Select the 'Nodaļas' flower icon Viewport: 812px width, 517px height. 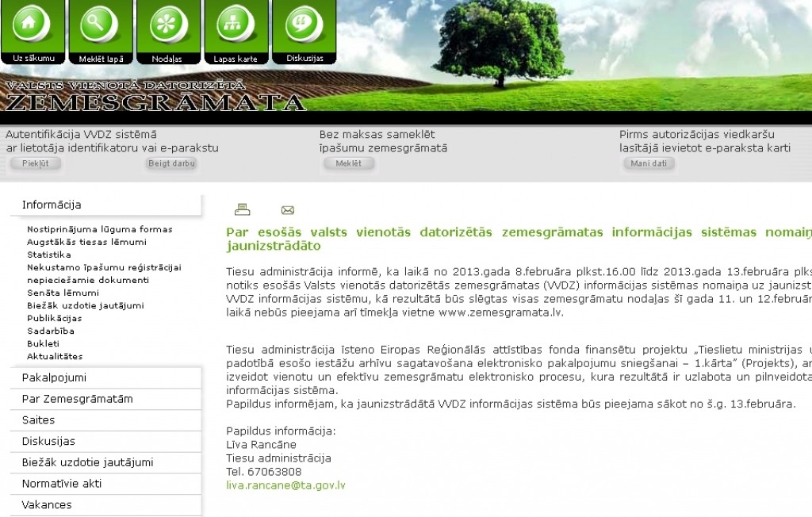coord(168,27)
